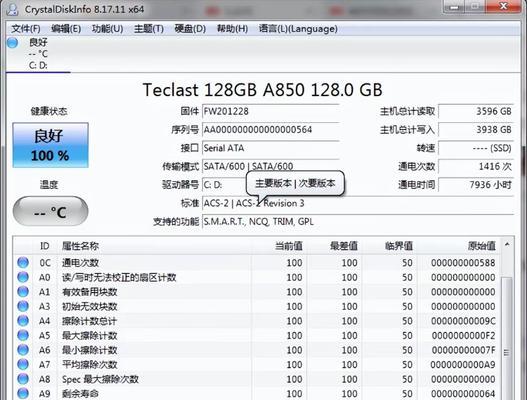This screenshot has width=527, height=400.
Task: Open the 帮助(H) menu
Action: (x=232, y=29)
